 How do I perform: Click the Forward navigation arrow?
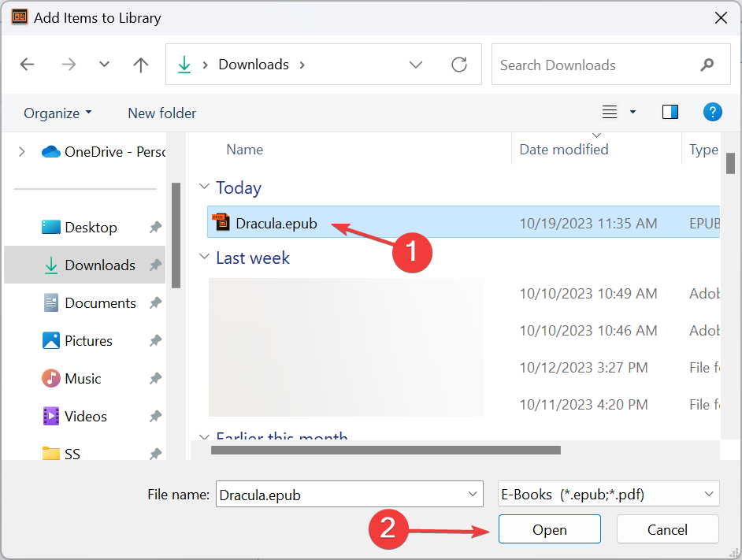click(69, 65)
